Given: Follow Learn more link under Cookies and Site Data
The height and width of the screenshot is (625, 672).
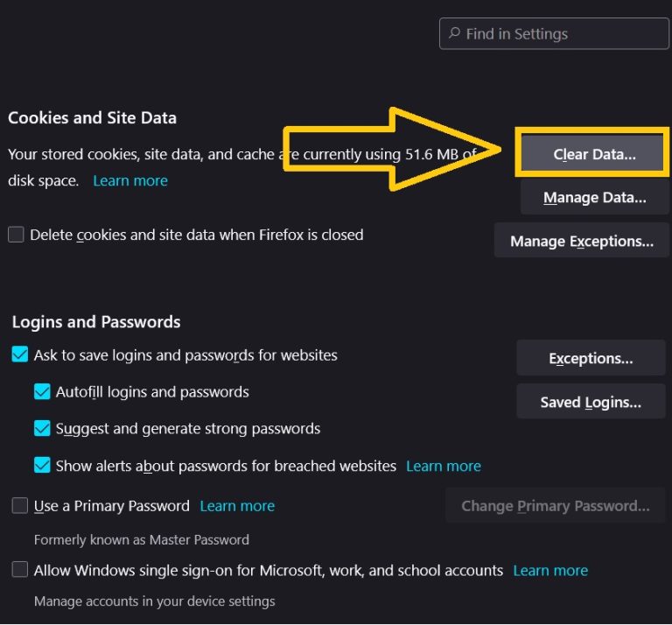Looking at the screenshot, I should [x=130, y=180].
